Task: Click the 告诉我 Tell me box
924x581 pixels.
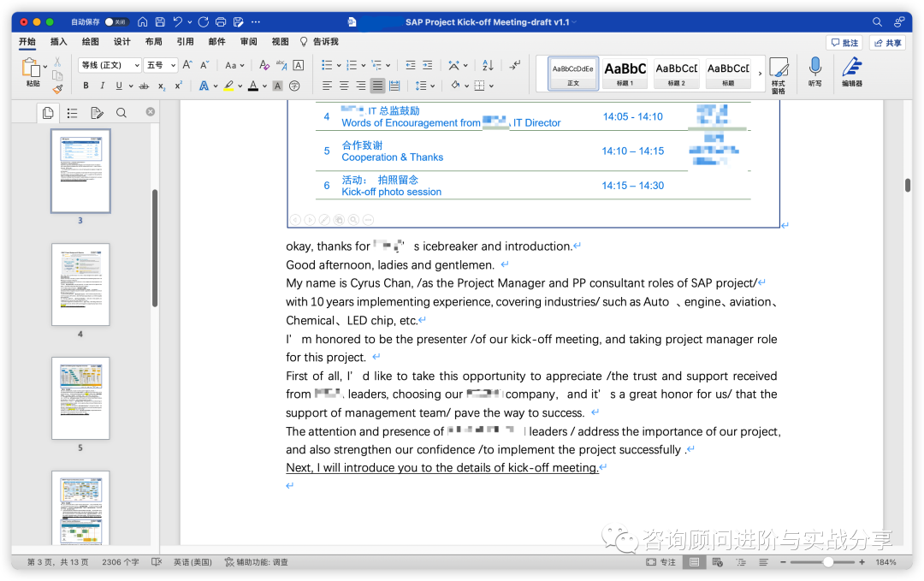Action: click(319, 41)
